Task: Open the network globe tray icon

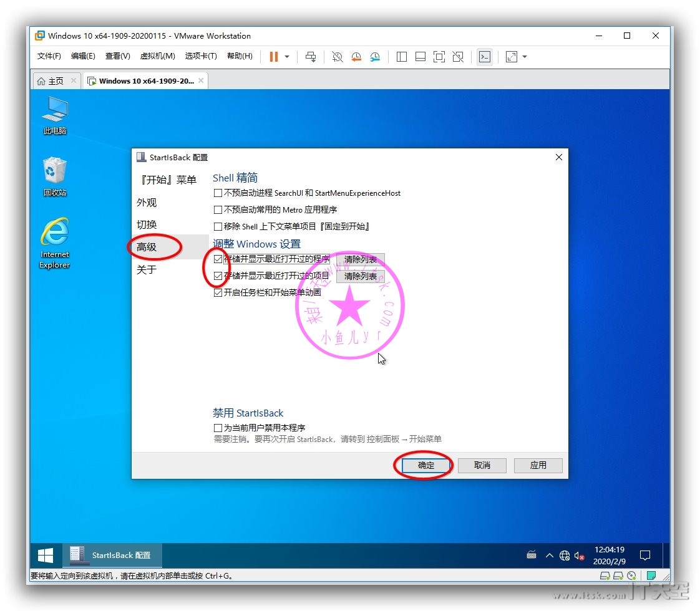Action: pos(564,556)
